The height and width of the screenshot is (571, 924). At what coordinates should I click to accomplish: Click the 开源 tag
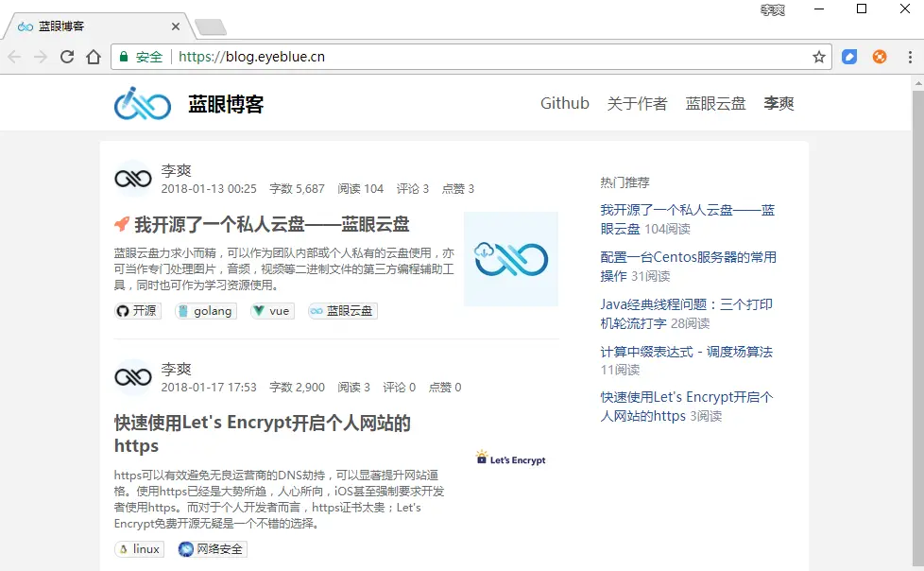pos(137,311)
